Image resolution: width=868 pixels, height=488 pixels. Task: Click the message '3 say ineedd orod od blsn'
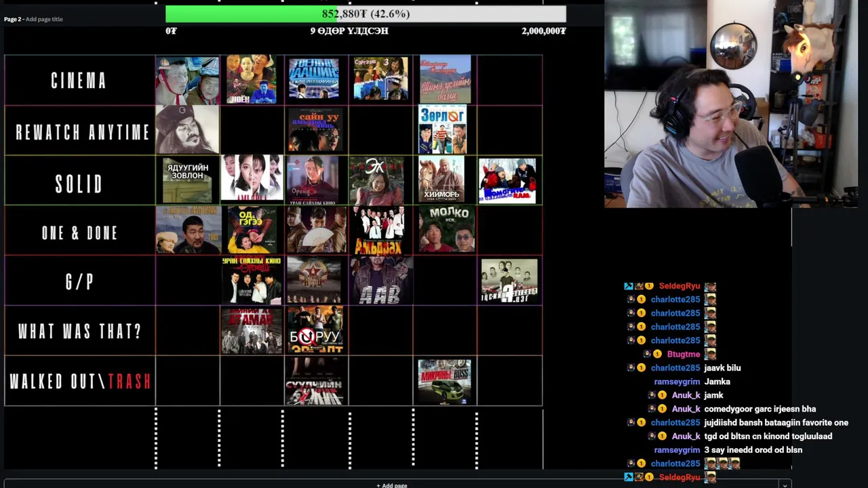[753, 450]
